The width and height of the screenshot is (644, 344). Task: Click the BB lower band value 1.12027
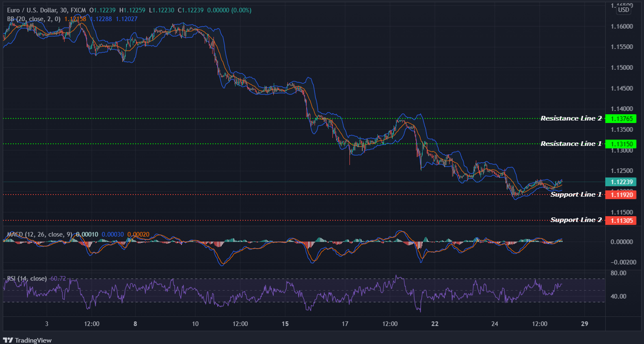coord(127,19)
